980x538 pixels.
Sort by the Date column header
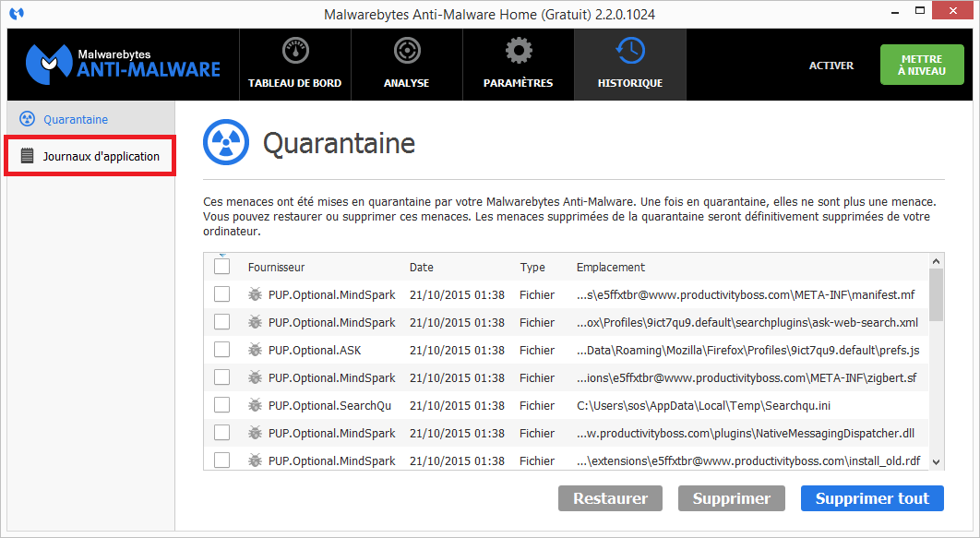[421, 268]
